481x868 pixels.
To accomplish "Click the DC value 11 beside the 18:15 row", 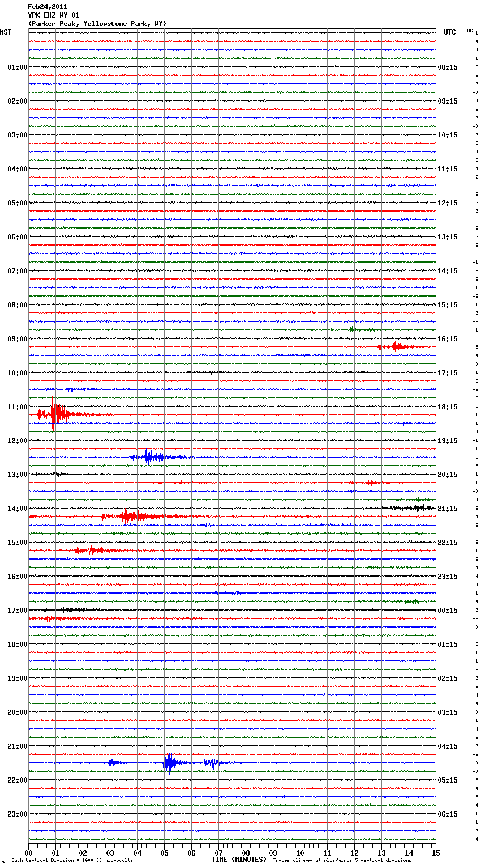I will 475,415.
